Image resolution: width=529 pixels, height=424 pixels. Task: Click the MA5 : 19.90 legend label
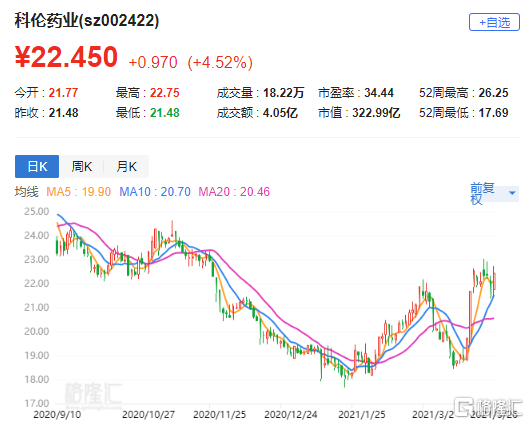(x=78, y=192)
